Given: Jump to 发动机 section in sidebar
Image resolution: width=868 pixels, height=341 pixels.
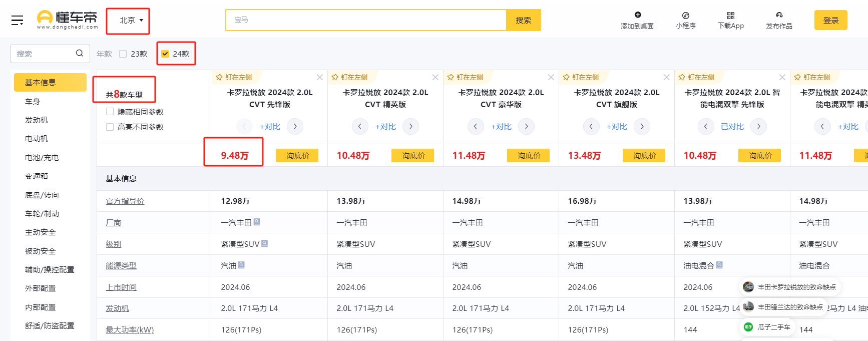Looking at the screenshot, I should point(37,120).
